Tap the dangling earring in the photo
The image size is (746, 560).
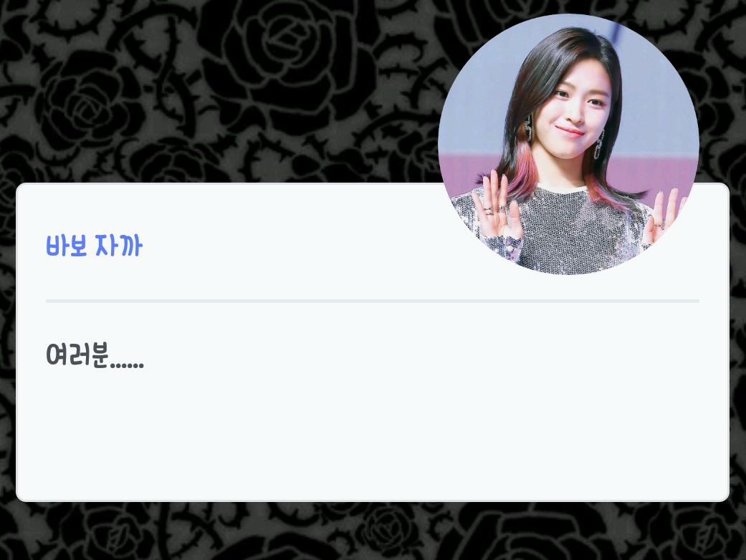(x=529, y=128)
